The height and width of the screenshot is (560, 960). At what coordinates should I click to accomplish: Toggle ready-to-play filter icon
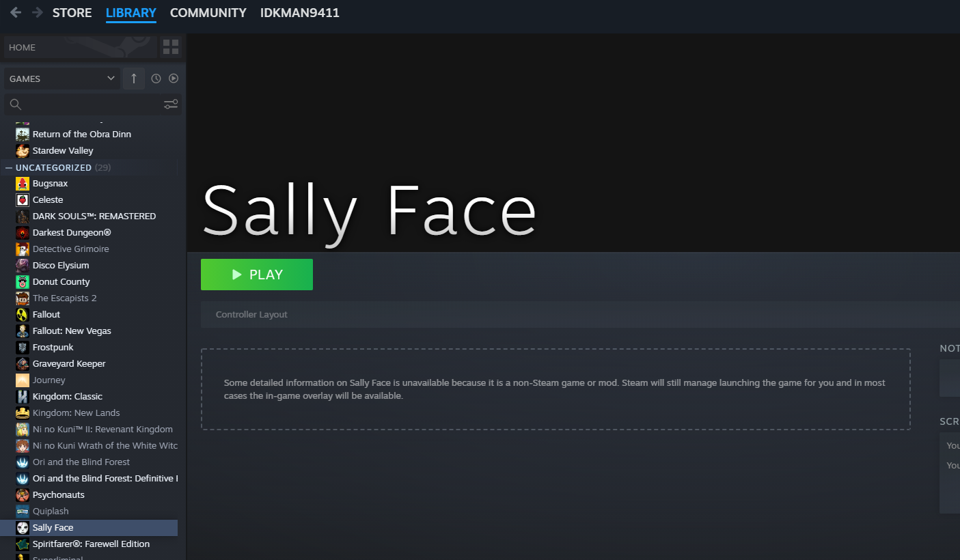[x=174, y=79]
